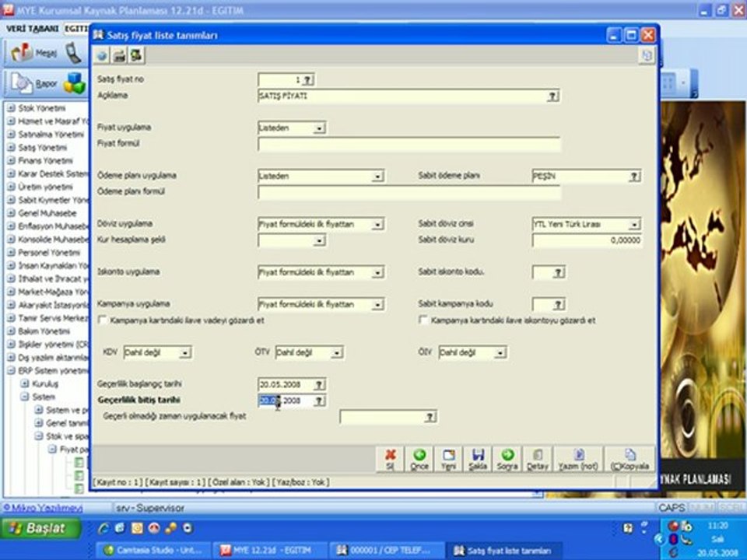Collapse ERP Sistem yönetimi tree node

(12, 370)
